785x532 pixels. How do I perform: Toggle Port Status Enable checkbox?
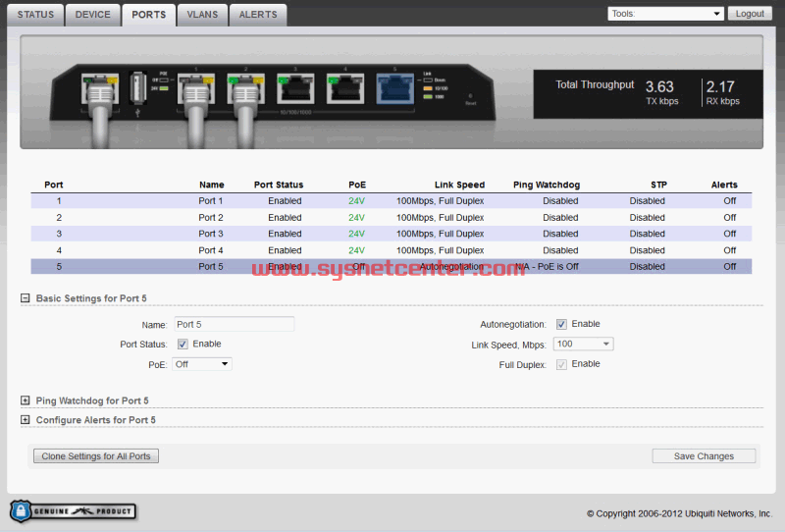pos(183,345)
